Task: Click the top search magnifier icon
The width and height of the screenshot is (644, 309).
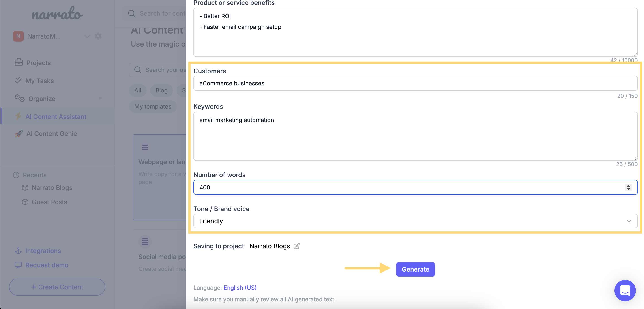Action: [131, 13]
